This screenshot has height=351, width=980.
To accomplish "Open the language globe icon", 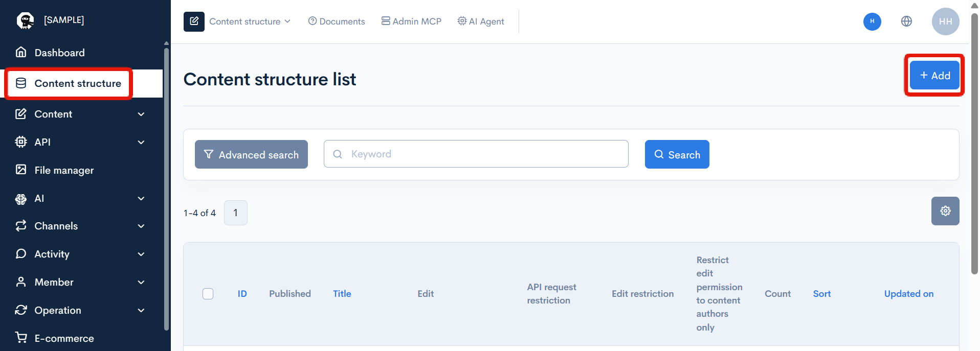I will 906,21.
